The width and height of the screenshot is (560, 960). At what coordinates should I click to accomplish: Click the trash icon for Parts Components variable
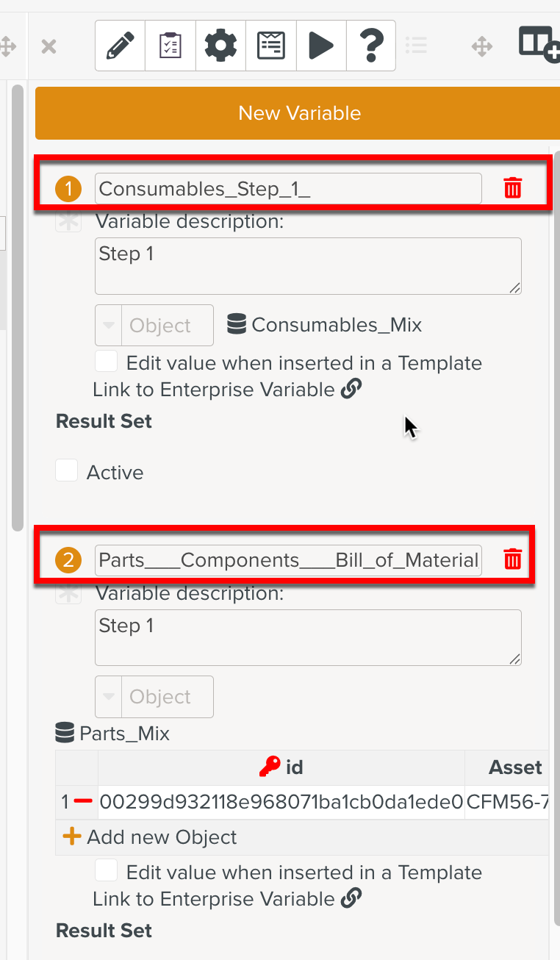click(512, 560)
